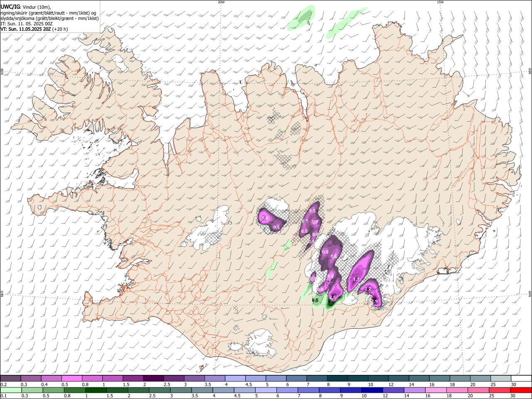Select lower legend row pink swatch labelled 18
Screen dimensions: 532x399
(x=458, y=390)
